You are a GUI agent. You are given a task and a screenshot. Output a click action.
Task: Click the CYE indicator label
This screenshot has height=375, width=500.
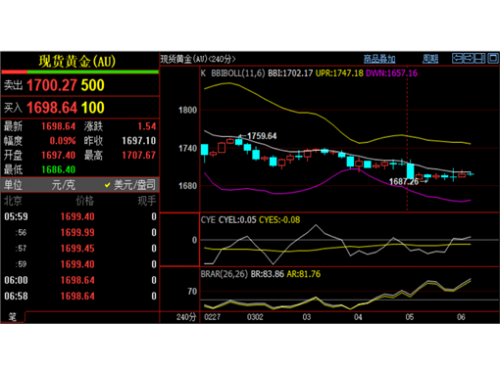tap(208, 220)
